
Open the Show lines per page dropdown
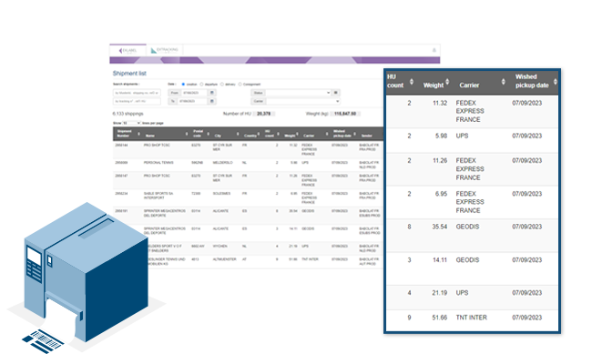(131, 124)
